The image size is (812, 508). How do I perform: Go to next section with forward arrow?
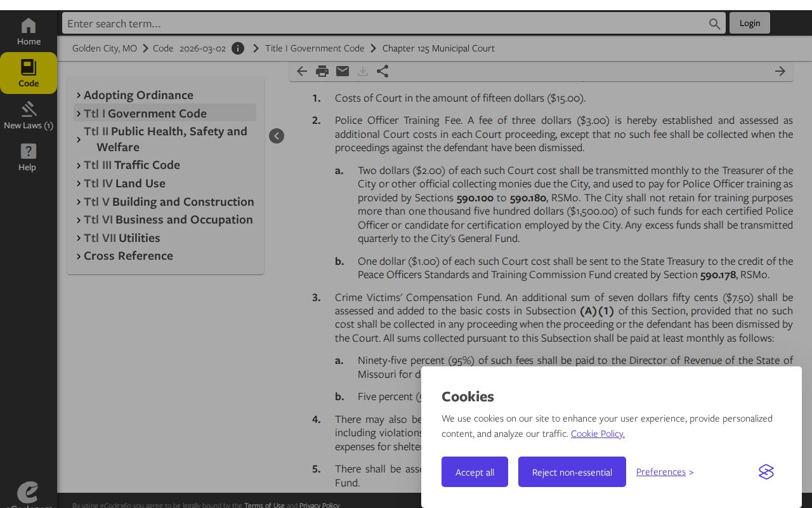(x=780, y=71)
